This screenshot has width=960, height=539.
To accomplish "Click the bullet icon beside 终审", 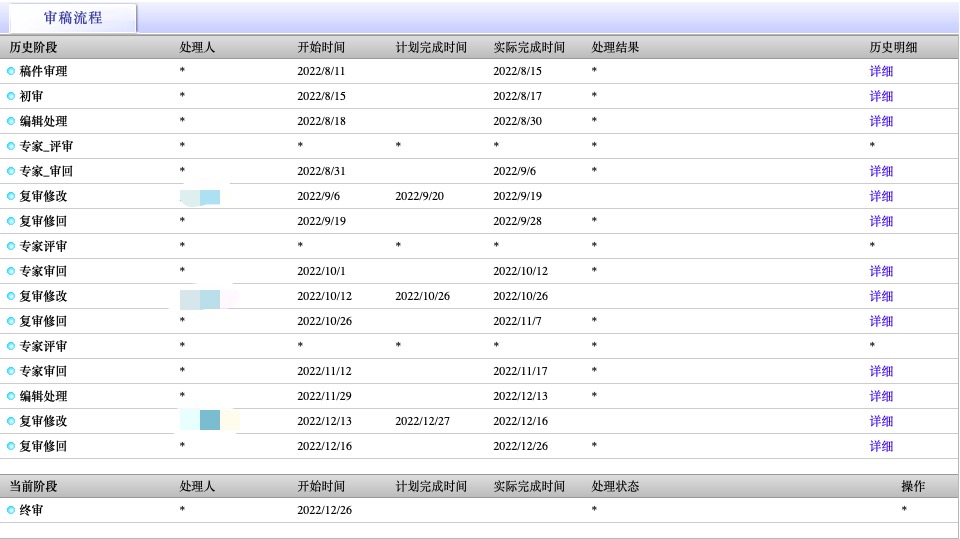I will coord(11,510).
